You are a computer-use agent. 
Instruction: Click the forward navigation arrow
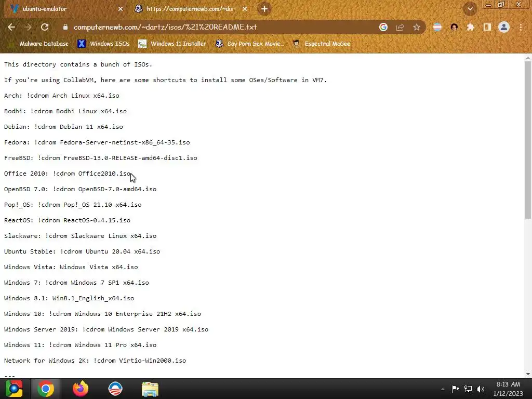pyautogui.click(x=28, y=27)
